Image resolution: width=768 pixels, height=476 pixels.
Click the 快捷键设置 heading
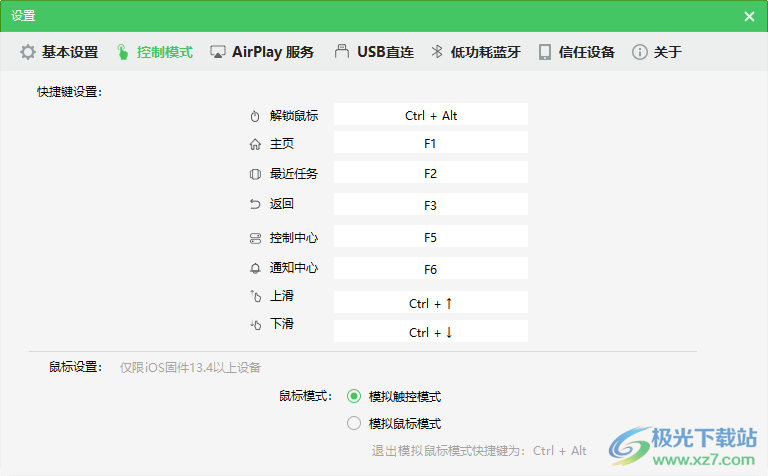tap(70, 92)
